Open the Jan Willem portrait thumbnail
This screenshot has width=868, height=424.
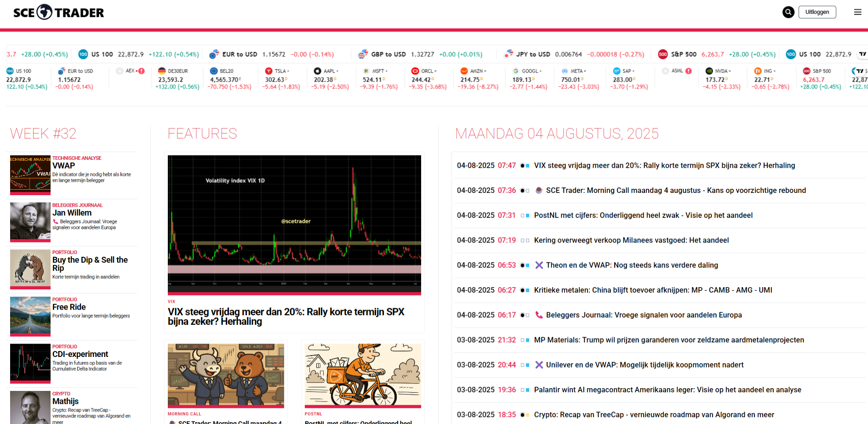pos(30,222)
